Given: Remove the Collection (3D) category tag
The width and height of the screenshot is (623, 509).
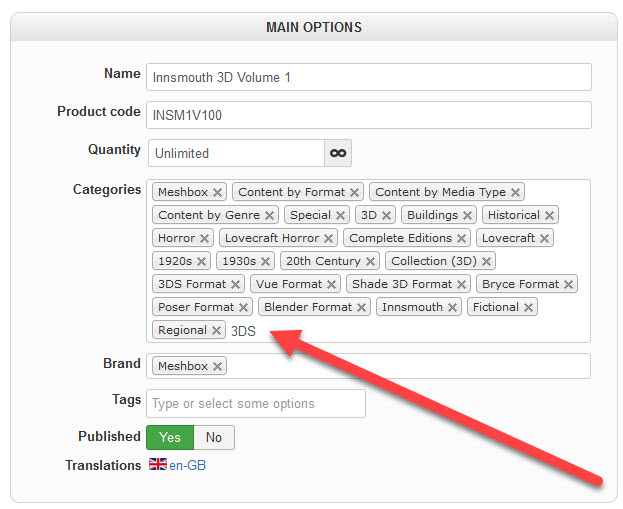Looking at the screenshot, I should [486, 261].
